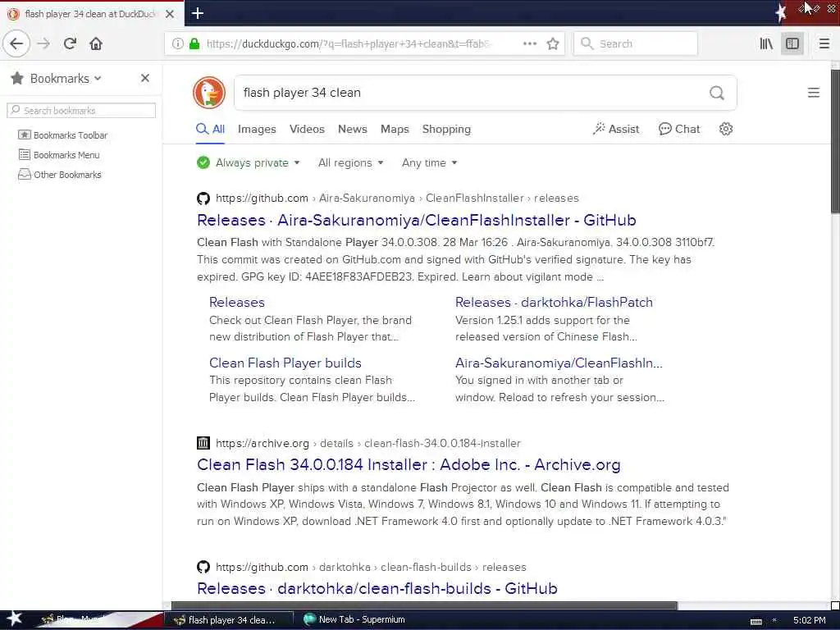This screenshot has width=840, height=630.
Task: Open DuckDuckGo side hamburger menu
Action: tap(813, 93)
